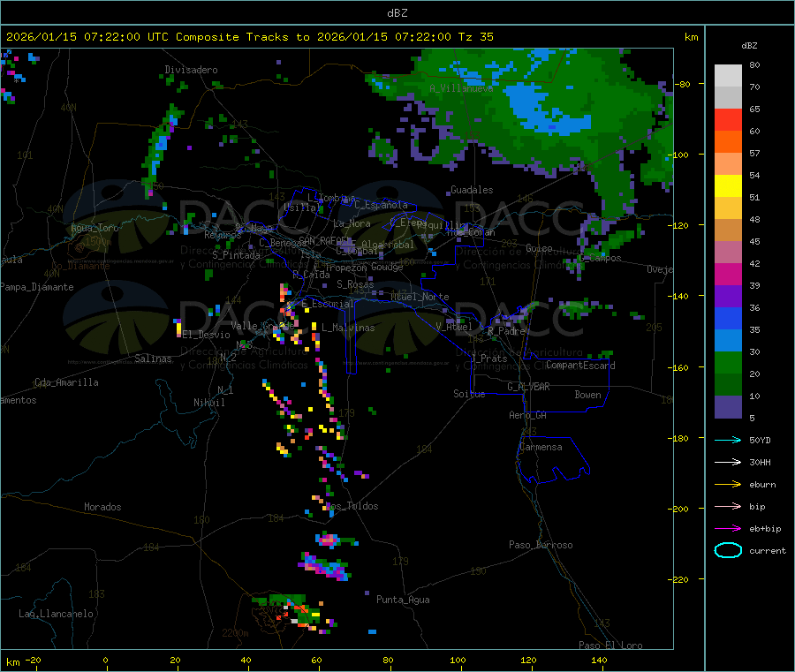Click the 'Guico' map label

(x=539, y=248)
